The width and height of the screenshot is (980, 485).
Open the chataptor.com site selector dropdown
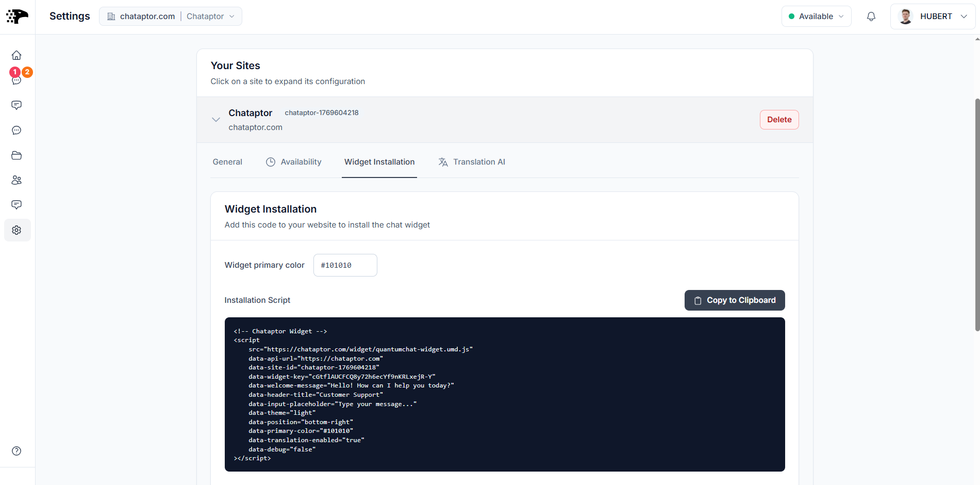[171, 17]
